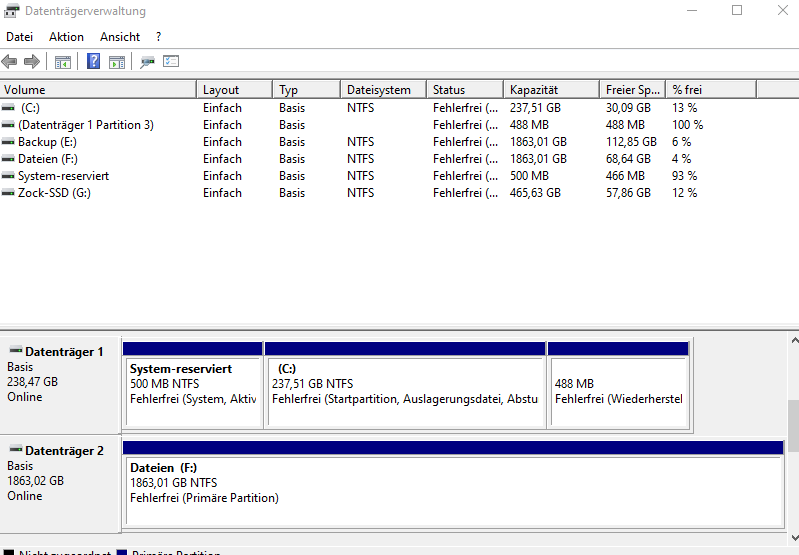Click the vertical scrollbar thumb in disk pane
This screenshot has height=555, width=799.
794,426
